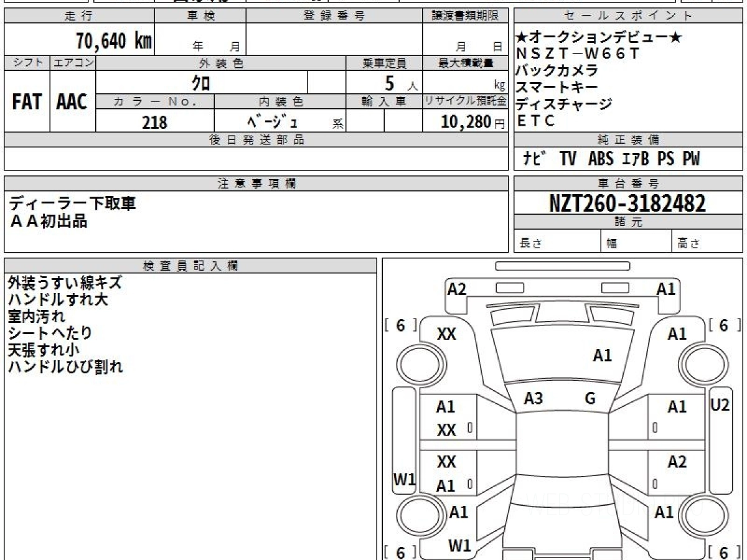Select the ★オークションデビュー★ line
747x560 pixels.
(599, 39)
